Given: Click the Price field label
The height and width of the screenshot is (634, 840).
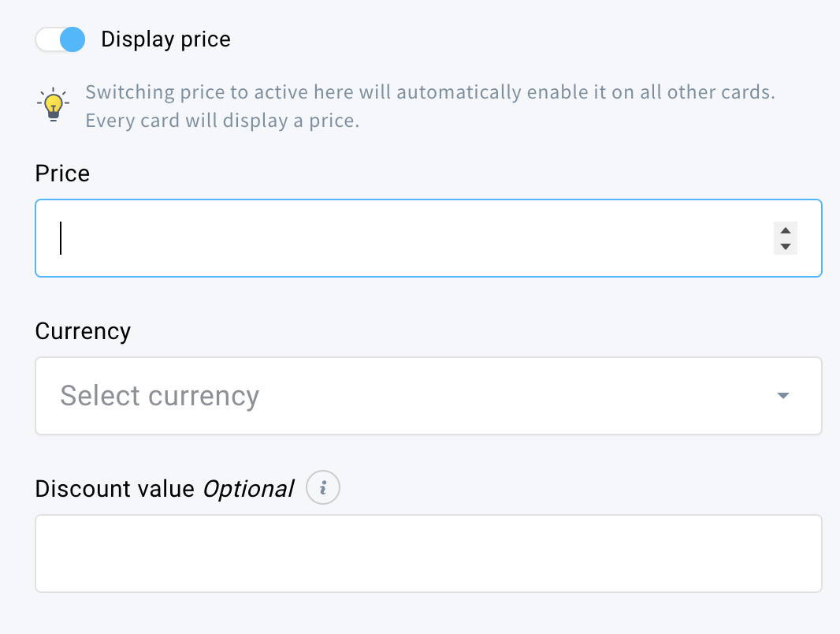Looking at the screenshot, I should 62,173.
